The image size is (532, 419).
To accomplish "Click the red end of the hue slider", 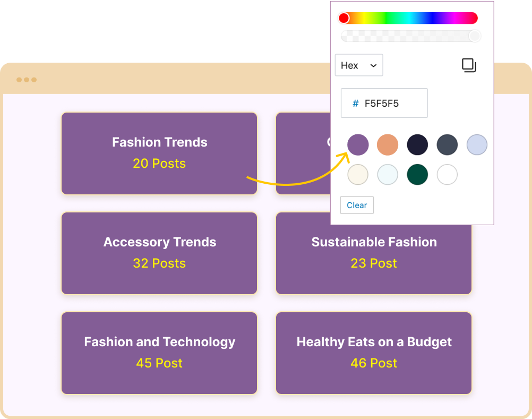I will pos(344,18).
